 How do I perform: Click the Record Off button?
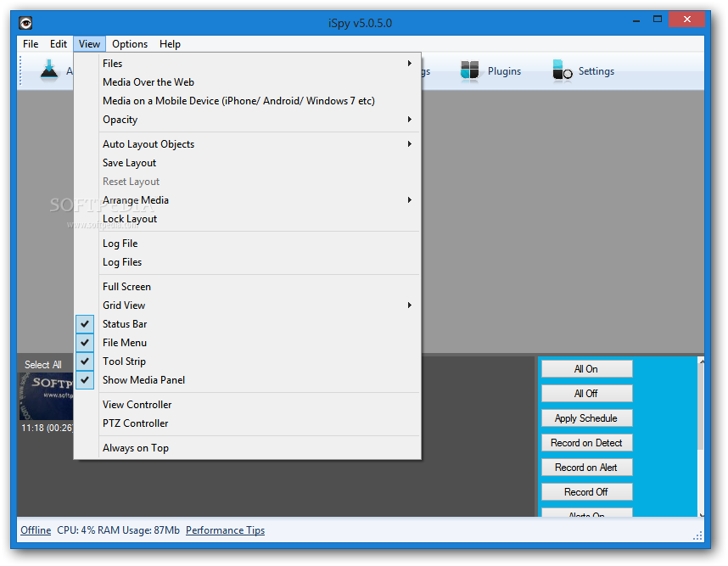[x=586, y=492]
